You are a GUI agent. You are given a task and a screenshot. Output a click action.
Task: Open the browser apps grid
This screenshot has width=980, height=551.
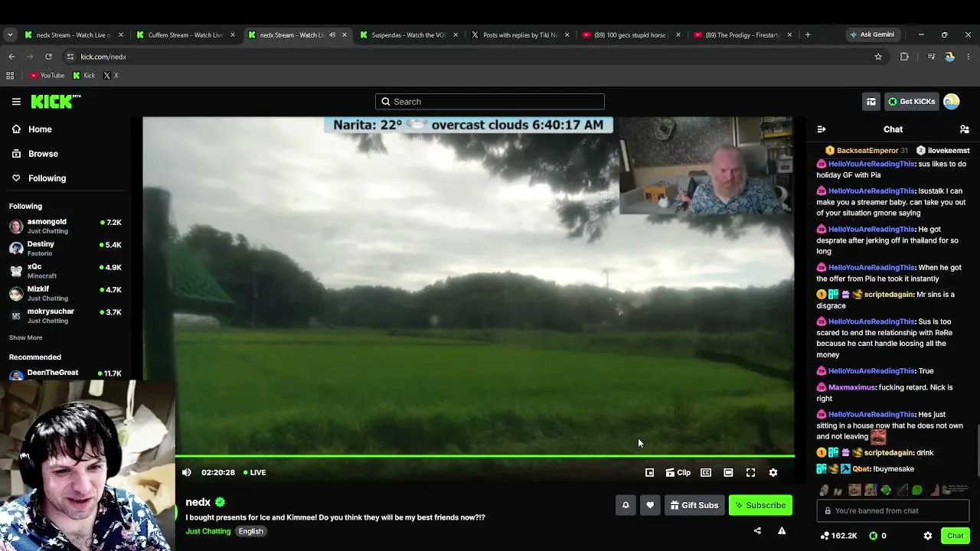pyautogui.click(x=10, y=75)
